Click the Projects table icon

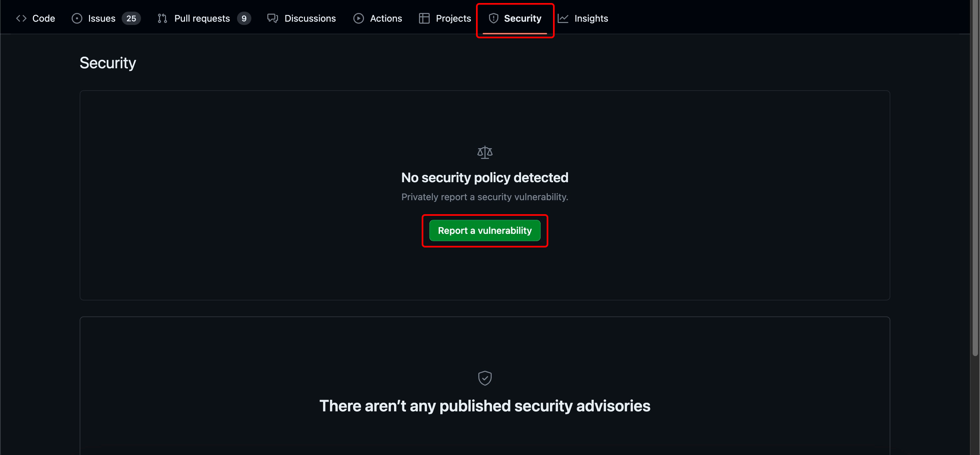(x=424, y=18)
